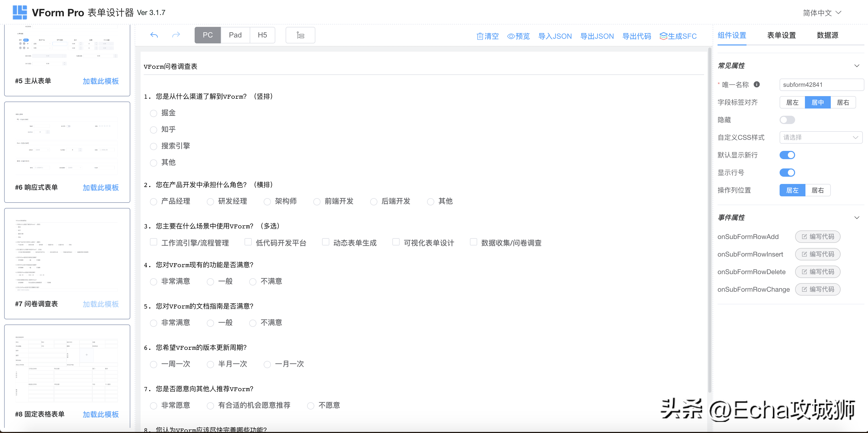Click info icon next to 唯一名称
This screenshot has height=433, width=868.
coord(757,84)
